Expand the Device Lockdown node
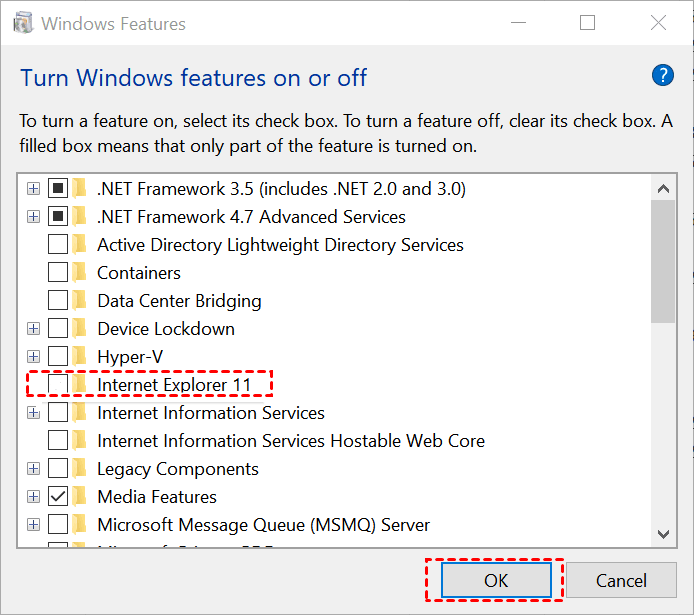Viewport: 694px width, 615px height. point(33,329)
